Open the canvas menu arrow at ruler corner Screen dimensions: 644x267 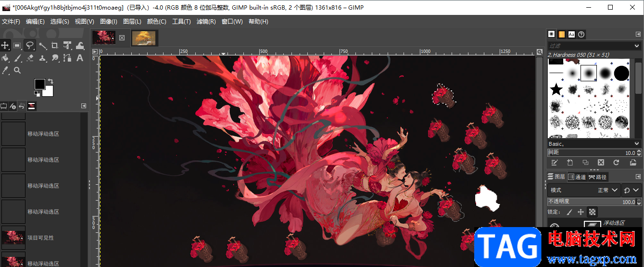tap(95, 51)
